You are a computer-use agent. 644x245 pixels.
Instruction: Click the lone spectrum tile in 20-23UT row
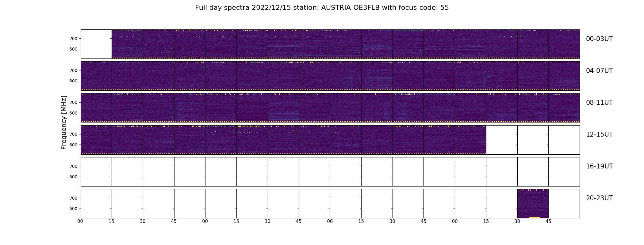(533, 204)
